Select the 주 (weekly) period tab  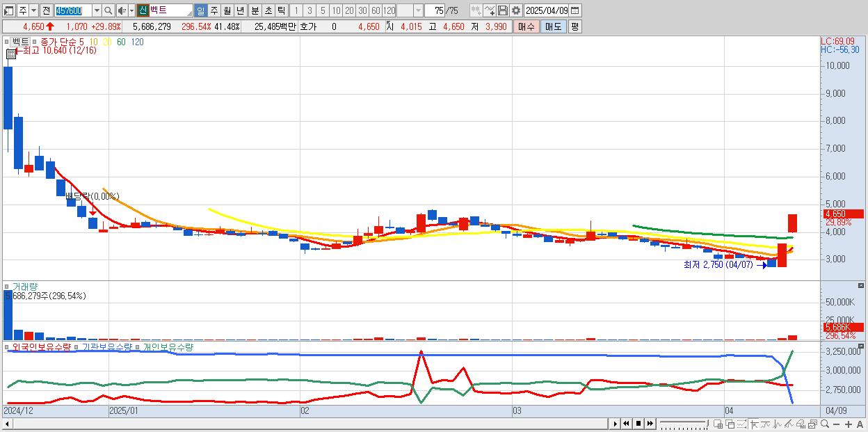click(x=214, y=10)
